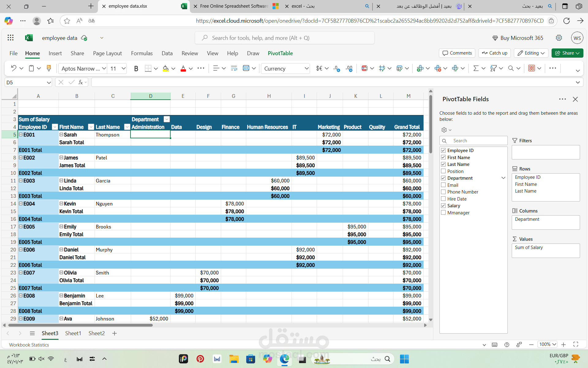The image size is (588, 368).
Task: Click the AutoSum sigma icon
Action: 476,68
